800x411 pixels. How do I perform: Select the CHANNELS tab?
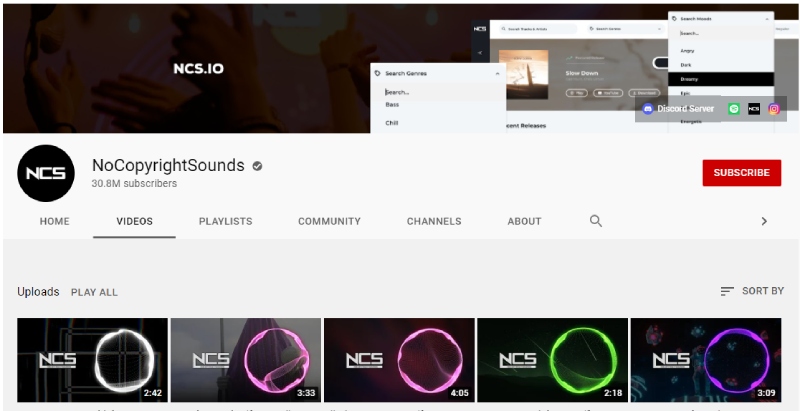[x=434, y=221]
